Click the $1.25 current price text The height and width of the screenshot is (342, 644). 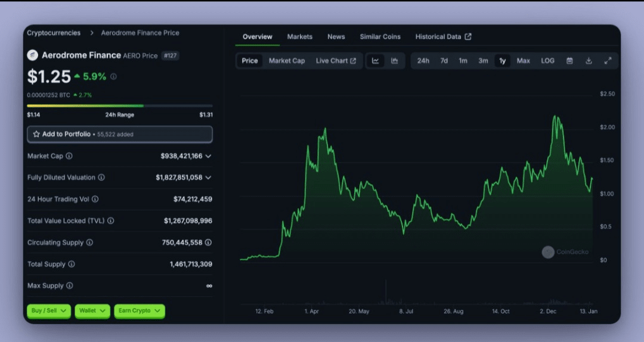[49, 76]
